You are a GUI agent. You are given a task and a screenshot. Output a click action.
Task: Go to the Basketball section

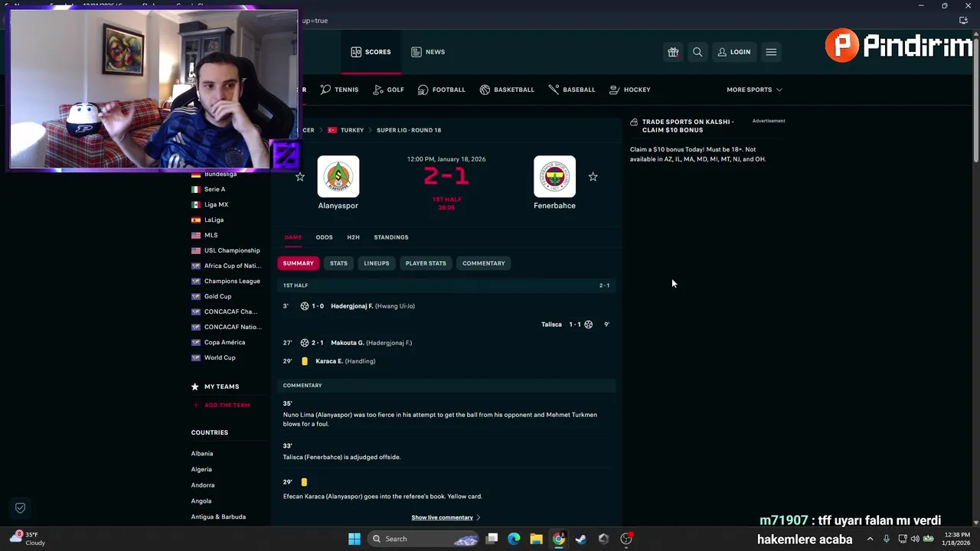(x=507, y=90)
